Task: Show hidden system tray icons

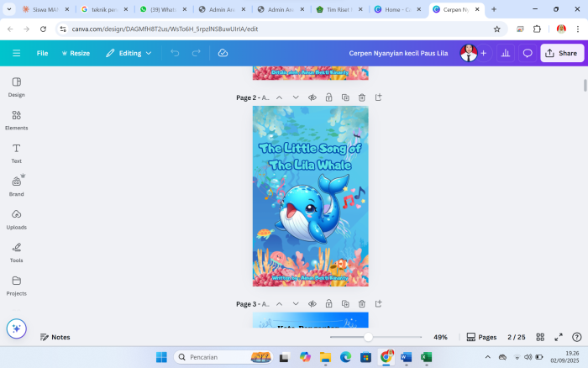Action: [x=487, y=357]
